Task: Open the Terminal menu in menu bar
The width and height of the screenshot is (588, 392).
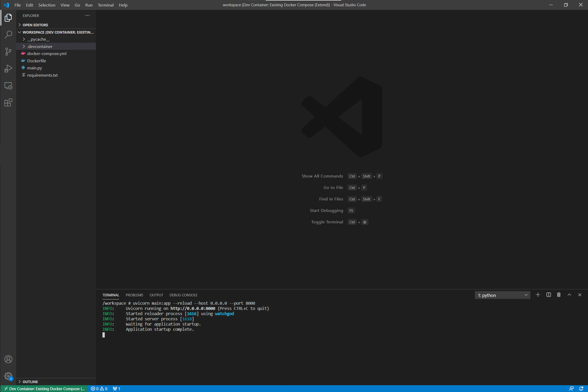Action: pos(106,5)
